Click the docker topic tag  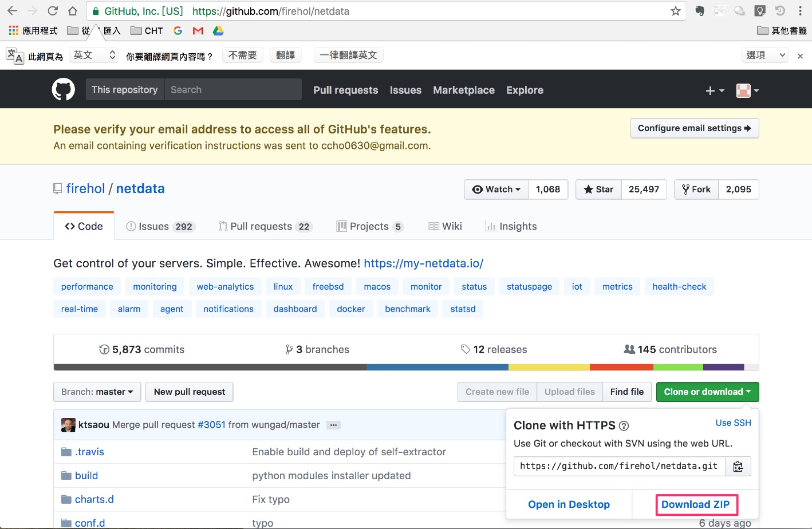pos(351,309)
